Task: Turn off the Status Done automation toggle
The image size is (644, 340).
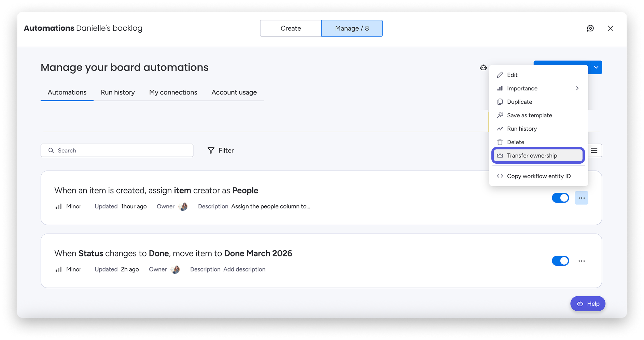Action: 560,261
